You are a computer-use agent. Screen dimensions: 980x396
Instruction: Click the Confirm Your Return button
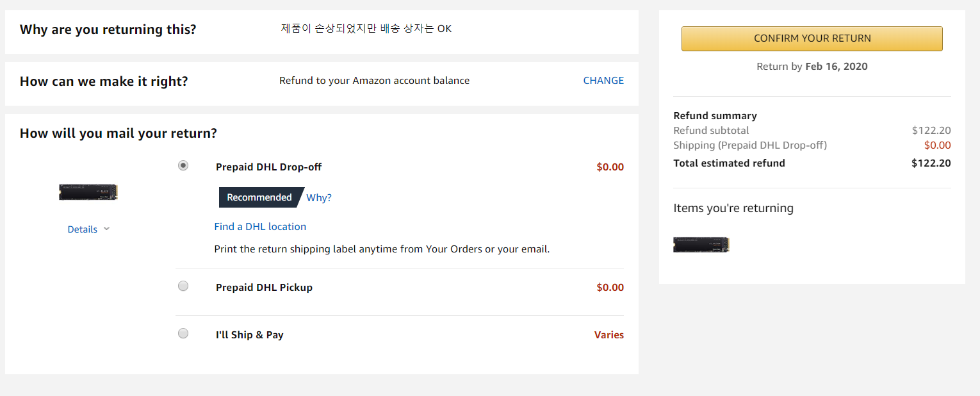tap(812, 38)
